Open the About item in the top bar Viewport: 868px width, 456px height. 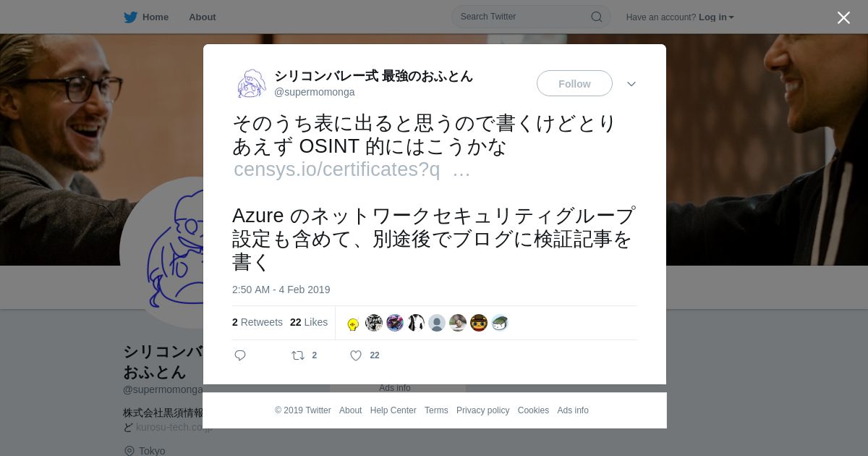click(202, 17)
